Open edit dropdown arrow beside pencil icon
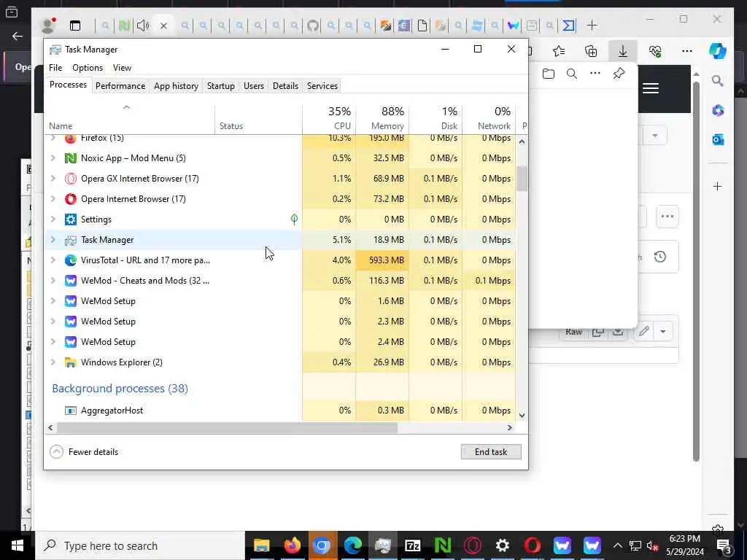747x560 pixels. point(662,332)
